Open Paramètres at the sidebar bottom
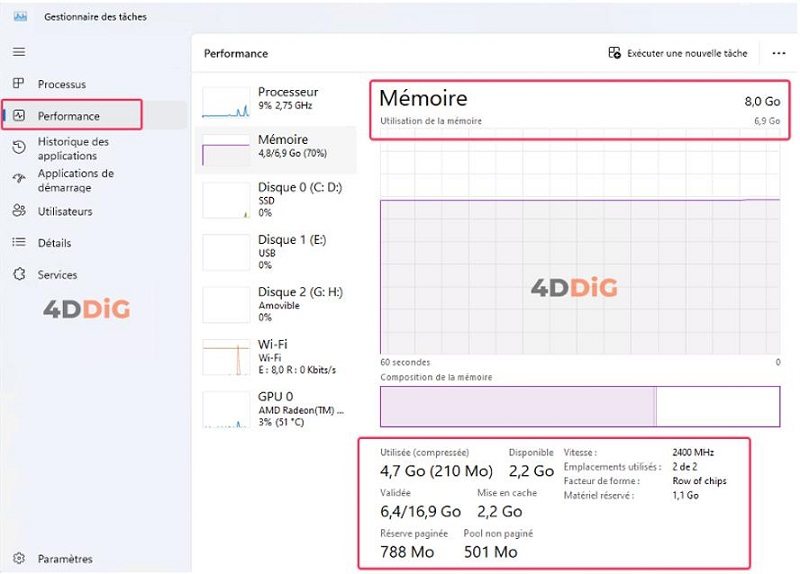Viewport: 800px width, 574px height. [94, 559]
